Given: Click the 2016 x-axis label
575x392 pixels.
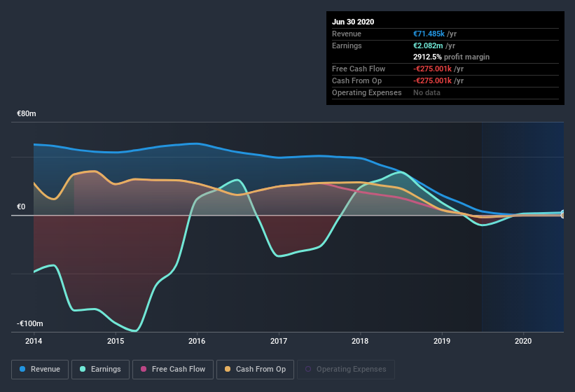Looking at the screenshot, I should coord(197,341).
